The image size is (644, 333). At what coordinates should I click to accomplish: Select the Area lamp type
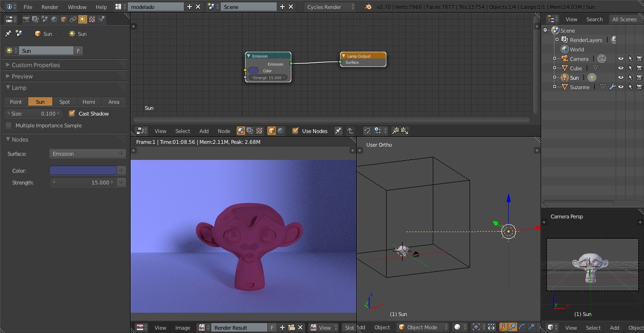[x=114, y=101]
